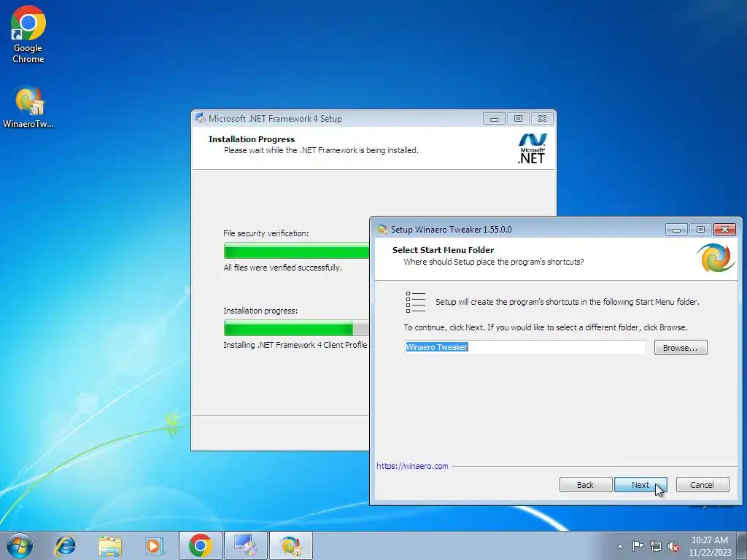This screenshot has height=560, width=747.
Task: Maximize the Winaero Tweaker setup window
Action: pyautogui.click(x=700, y=230)
